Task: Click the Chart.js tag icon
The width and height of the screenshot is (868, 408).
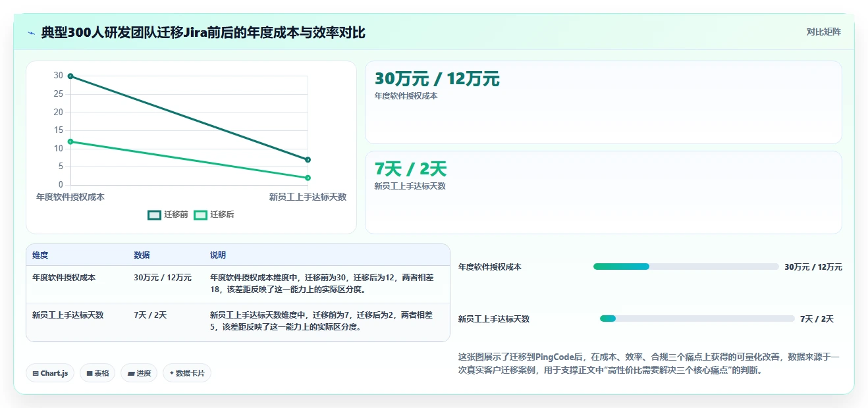Action: pos(36,373)
